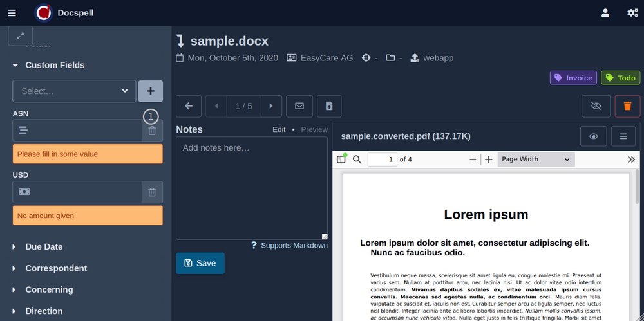
Task: Delete the ASN custom field
Action: click(152, 131)
